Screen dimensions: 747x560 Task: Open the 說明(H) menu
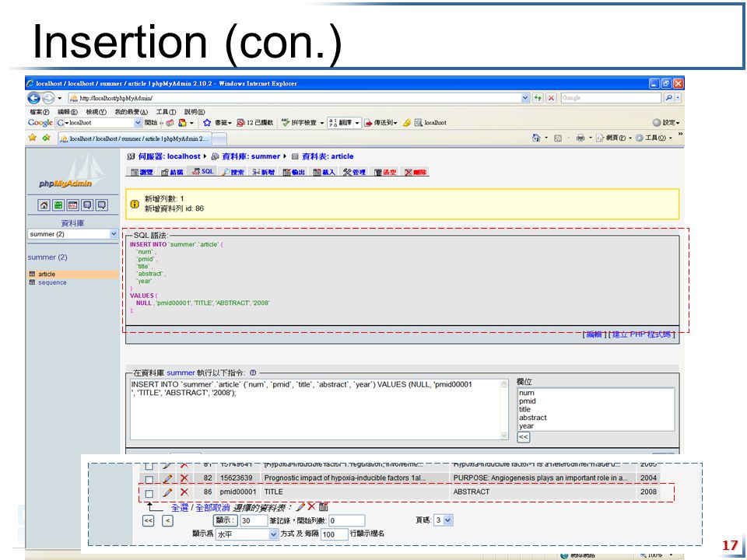coord(195,112)
